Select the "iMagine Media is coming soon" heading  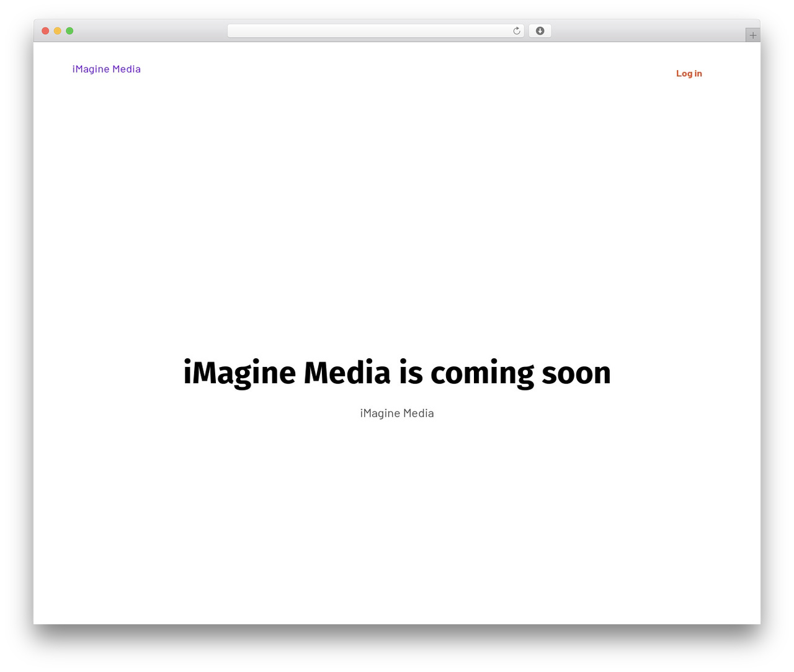point(397,373)
